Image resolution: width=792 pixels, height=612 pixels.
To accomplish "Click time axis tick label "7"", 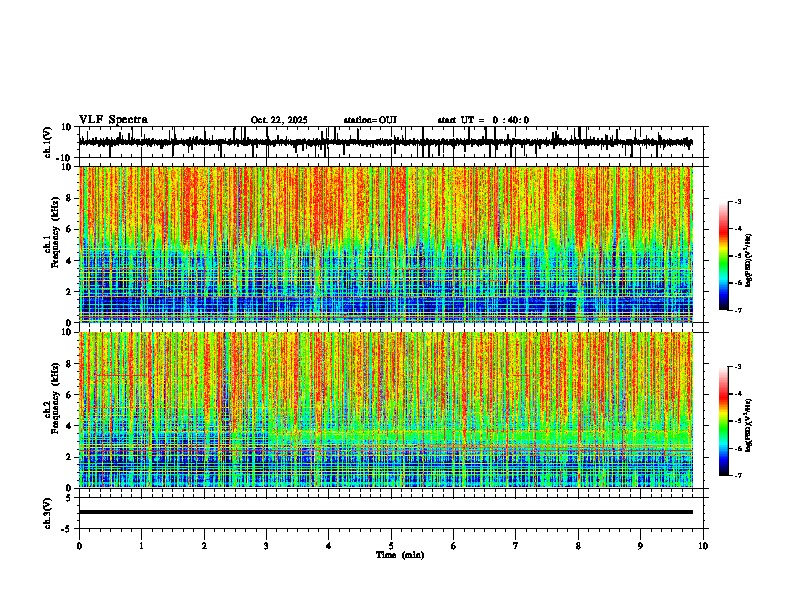I will point(516,546).
